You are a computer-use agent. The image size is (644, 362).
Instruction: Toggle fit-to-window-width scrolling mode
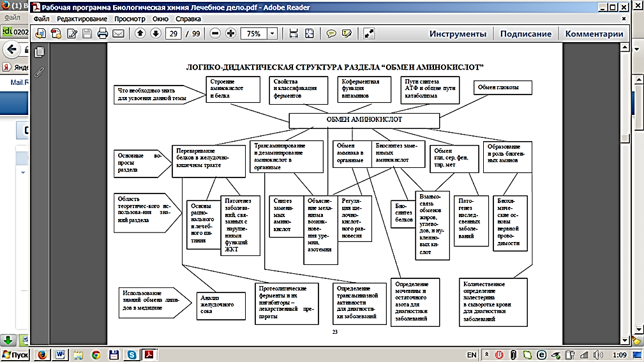(x=294, y=34)
